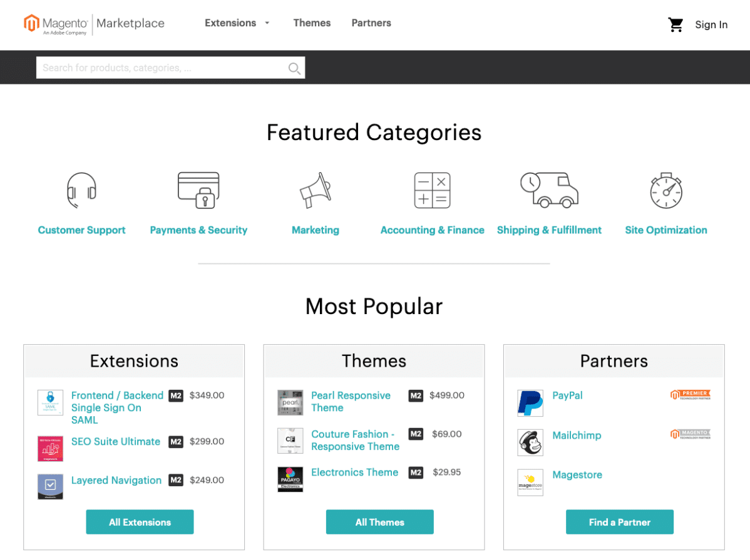Screen dimensions: 750x560
Task: Click the Magento Technology Partner badge by Mailchimp
Action: click(x=690, y=434)
